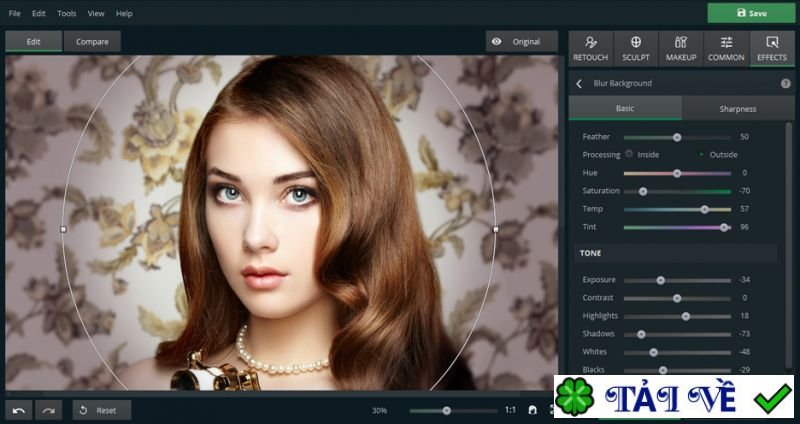Go back from Blur Background panel
Image resolution: width=800 pixels, height=424 pixels.
(579, 84)
